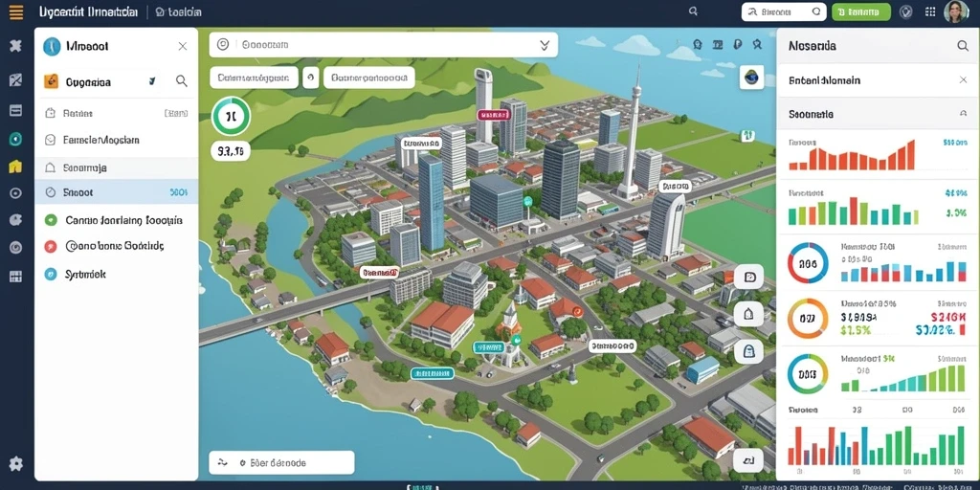The width and height of the screenshot is (980, 490).
Task: Click the green circular progress gauge on map
Action: point(231,116)
